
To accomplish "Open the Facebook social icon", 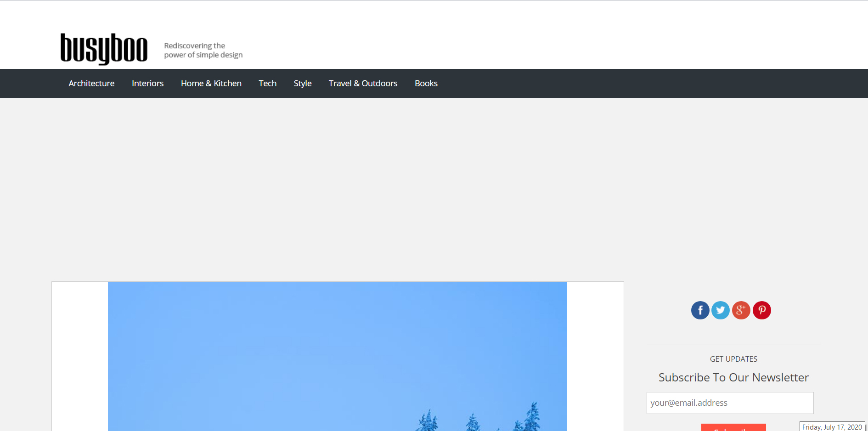I will (x=700, y=310).
